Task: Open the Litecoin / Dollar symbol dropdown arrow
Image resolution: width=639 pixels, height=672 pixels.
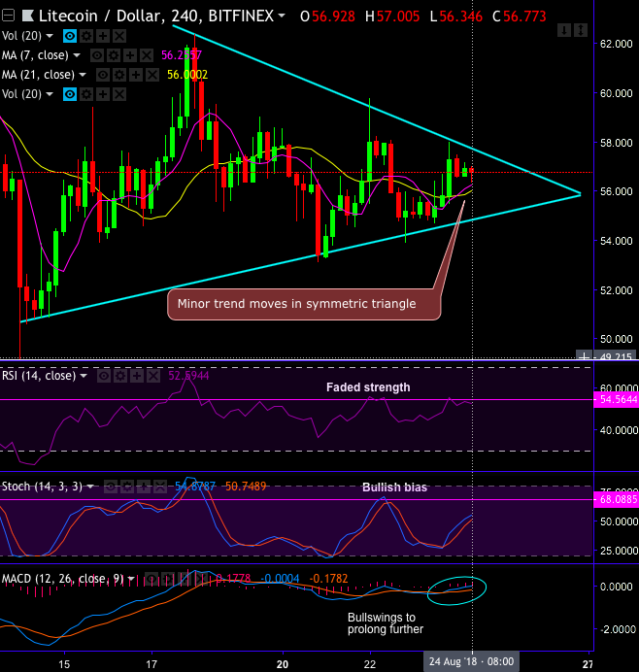Action: point(282,17)
